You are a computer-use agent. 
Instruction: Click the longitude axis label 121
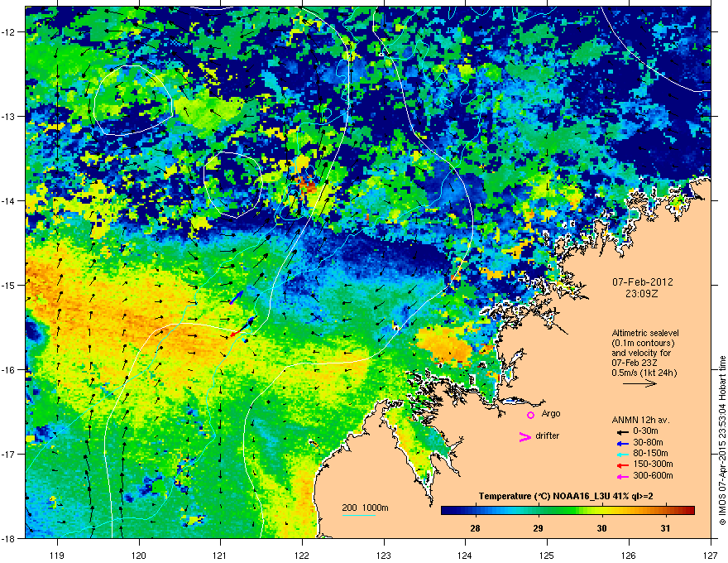coord(220,555)
